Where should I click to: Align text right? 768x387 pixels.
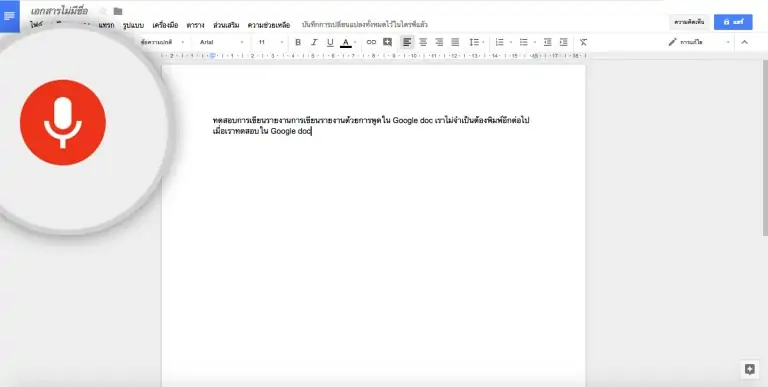pos(439,43)
